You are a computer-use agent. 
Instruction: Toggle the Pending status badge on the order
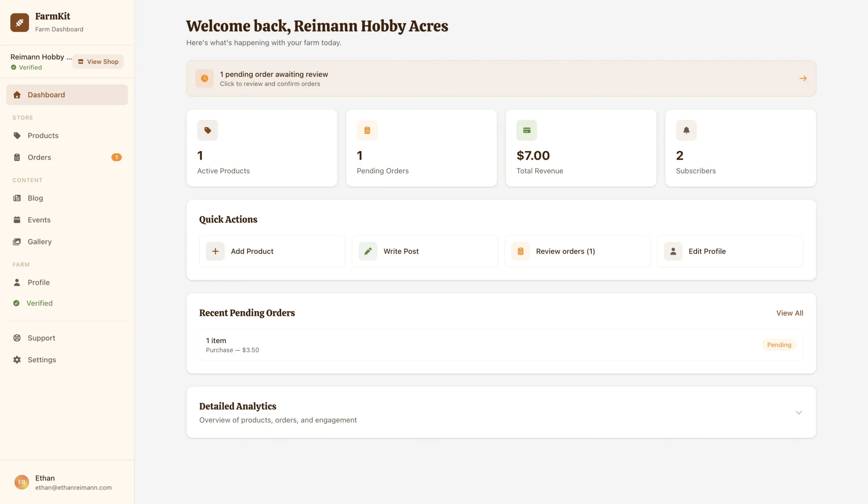tap(779, 344)
